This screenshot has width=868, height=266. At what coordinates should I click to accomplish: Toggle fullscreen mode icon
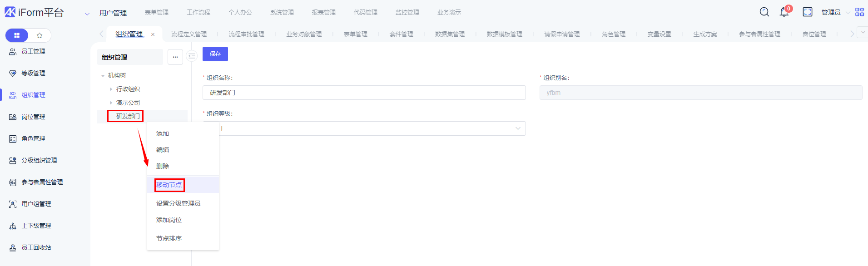tap(808, 12)
